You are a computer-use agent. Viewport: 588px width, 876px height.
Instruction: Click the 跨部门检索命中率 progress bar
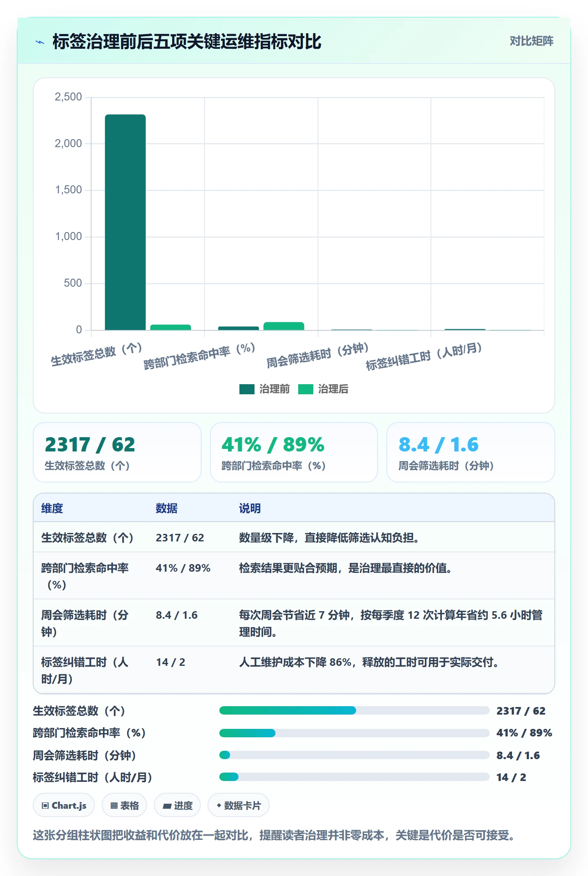[354, 733]
